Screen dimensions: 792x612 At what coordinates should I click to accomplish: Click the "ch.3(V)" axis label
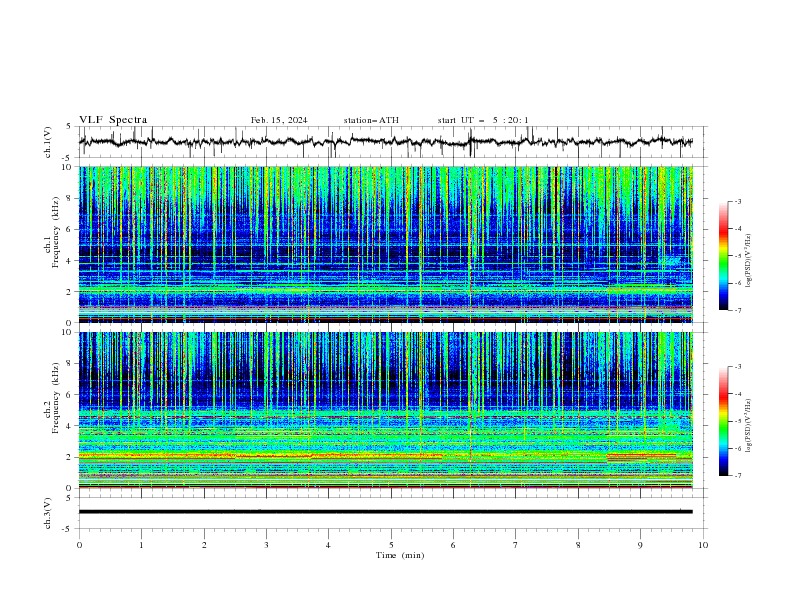click(x=48, y=513)
